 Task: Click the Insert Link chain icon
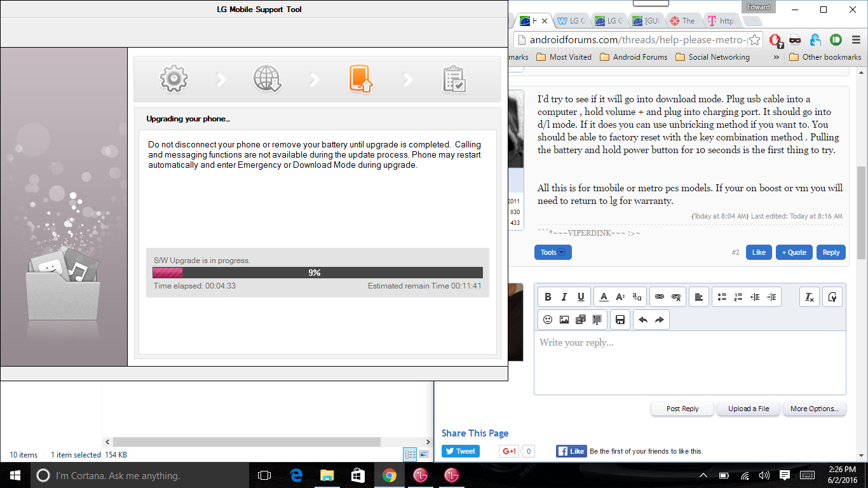point(660,297)
